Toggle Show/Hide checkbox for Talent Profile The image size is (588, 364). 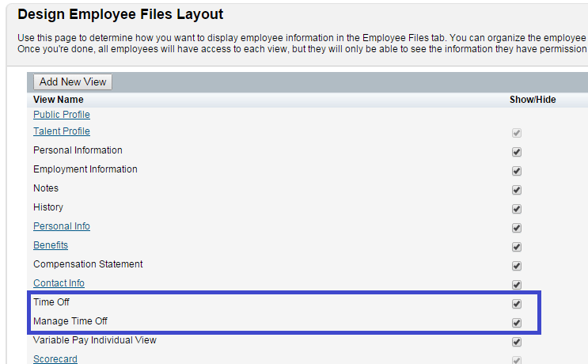click(517, 133)
